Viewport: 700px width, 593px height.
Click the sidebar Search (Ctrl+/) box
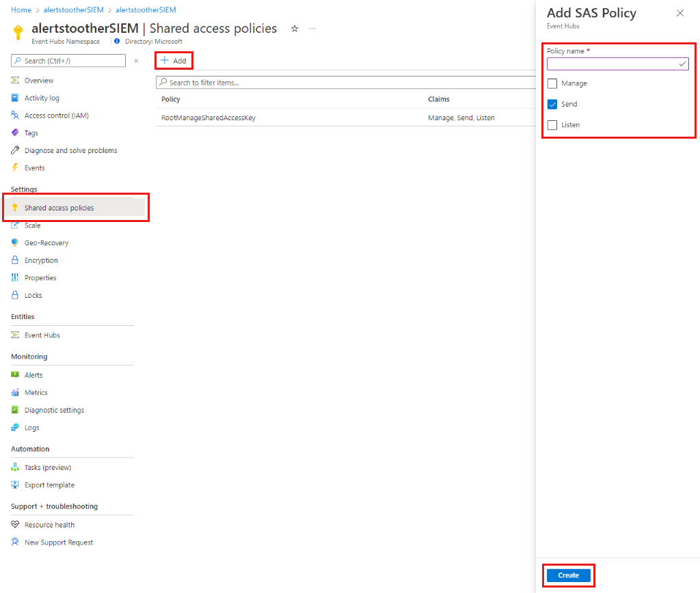coord(68,61)
